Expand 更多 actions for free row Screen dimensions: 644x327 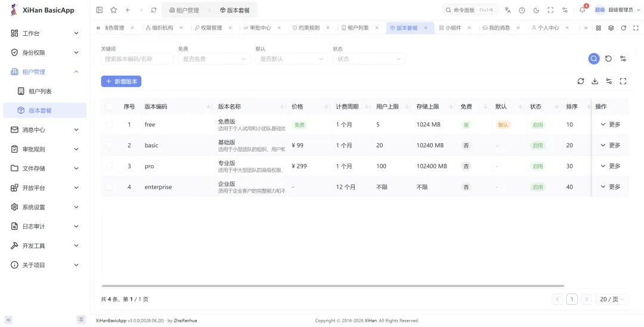(x=611, y=125)
